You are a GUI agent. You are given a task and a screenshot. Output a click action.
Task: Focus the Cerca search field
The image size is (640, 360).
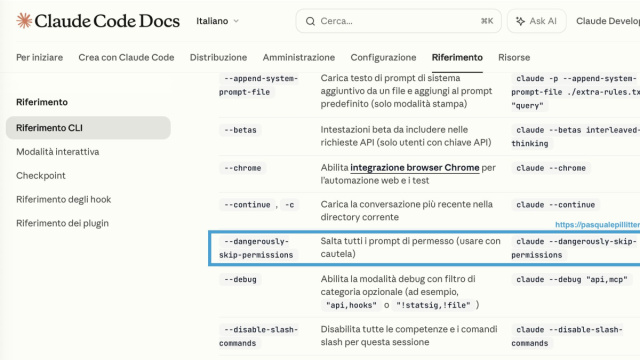pyautogui.click(x=398, y=21)
